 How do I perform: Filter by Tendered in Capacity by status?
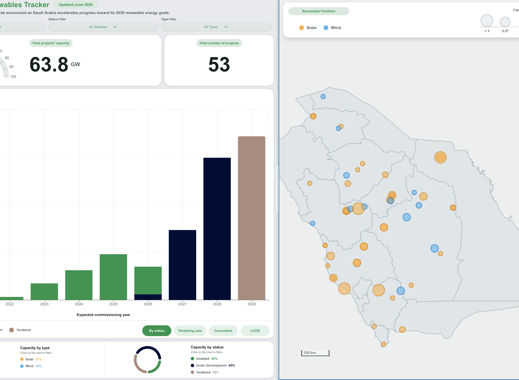point(204,372)
